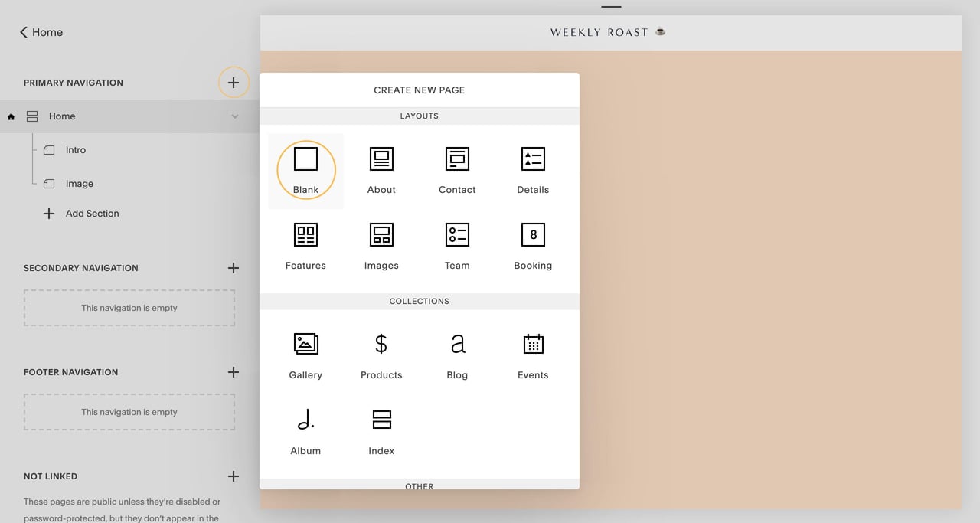Expand the Not Linked section
980x523 pixels.
tap(234, 476)
